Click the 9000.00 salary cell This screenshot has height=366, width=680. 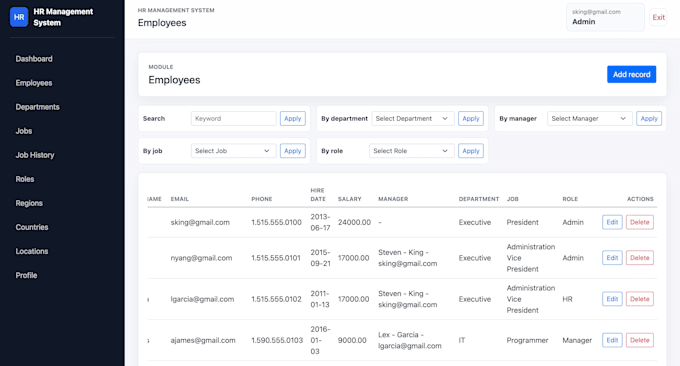pyautogui.click(x=352, y=340)
